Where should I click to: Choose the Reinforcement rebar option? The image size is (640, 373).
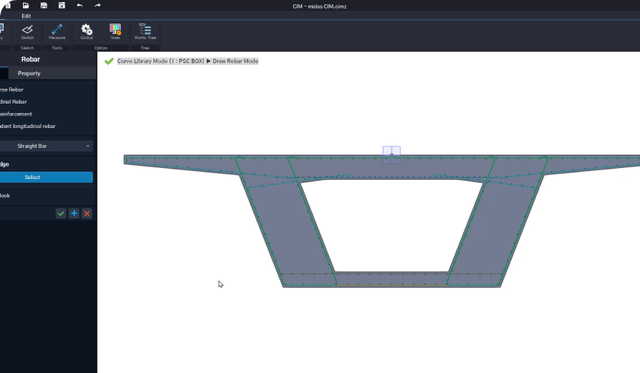click(x=16, y=114)
